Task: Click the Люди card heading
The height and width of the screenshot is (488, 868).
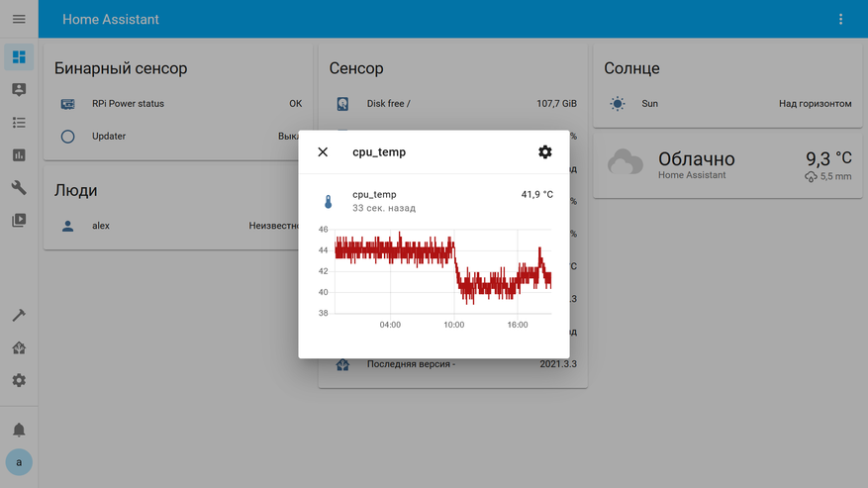Action: [x=76, y=190]
